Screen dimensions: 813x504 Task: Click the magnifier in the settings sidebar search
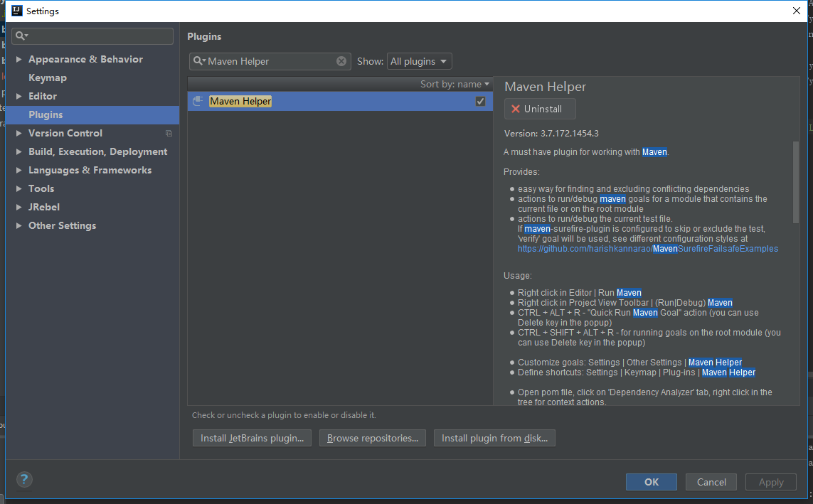[23, 36]
